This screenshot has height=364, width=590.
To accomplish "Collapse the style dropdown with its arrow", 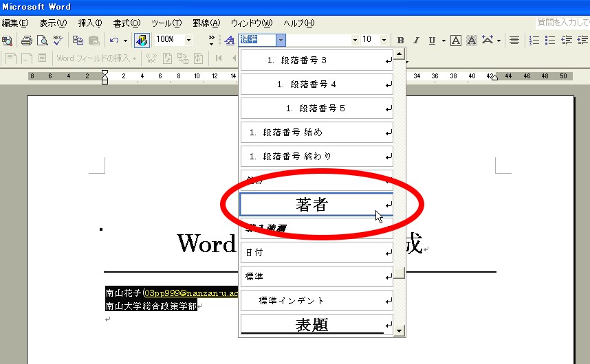I will pos(281,40).
